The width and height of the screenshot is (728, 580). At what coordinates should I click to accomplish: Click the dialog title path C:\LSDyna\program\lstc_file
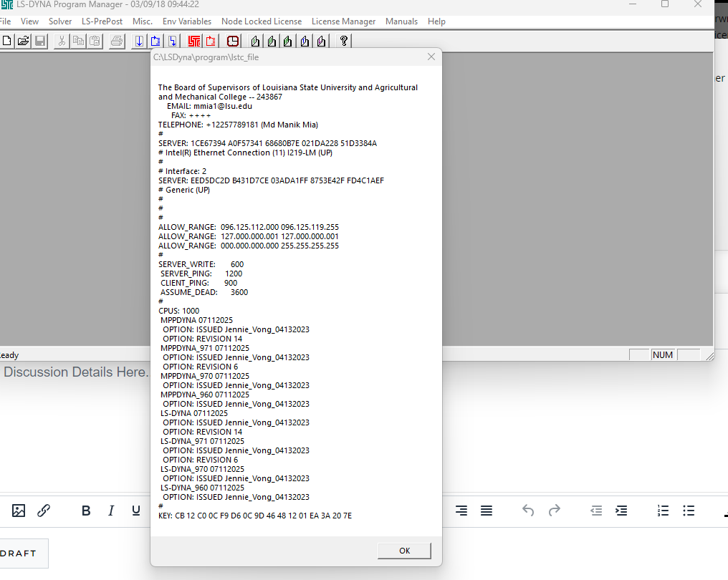click(x=206, y=57)
